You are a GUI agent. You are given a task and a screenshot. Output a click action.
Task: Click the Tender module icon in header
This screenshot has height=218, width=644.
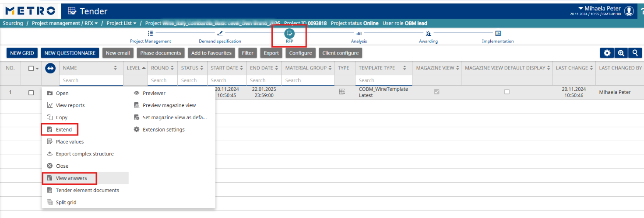[72, 11]
